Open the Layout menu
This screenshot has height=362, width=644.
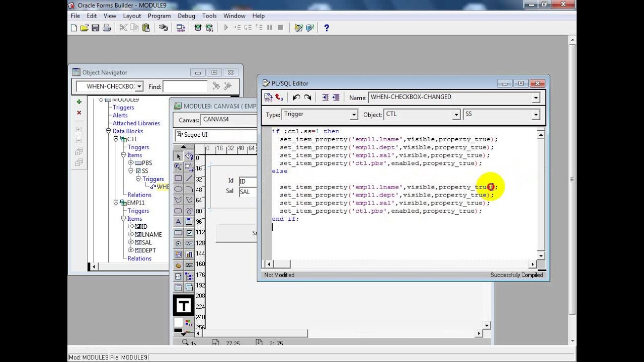[x=132, y=16]
